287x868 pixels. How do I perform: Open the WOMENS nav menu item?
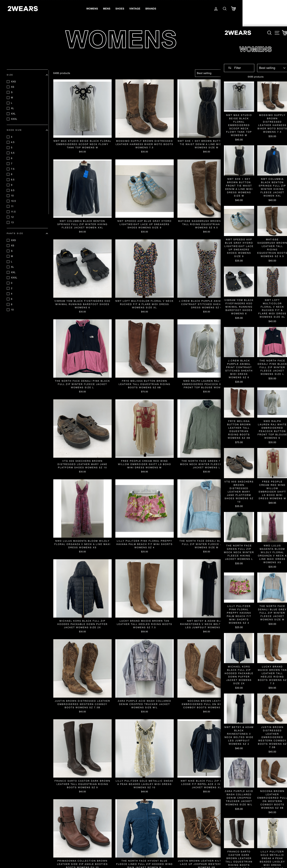(92, 9)
